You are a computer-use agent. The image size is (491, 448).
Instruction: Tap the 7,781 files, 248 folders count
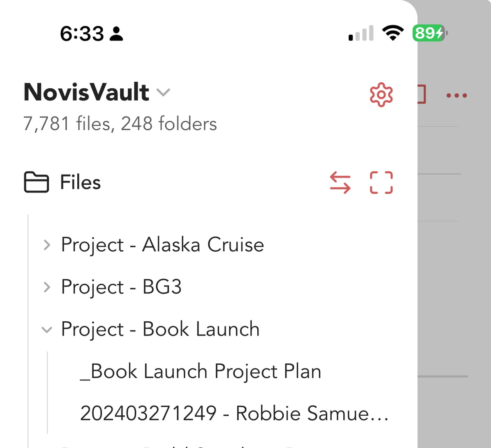(x=120, y=123)
